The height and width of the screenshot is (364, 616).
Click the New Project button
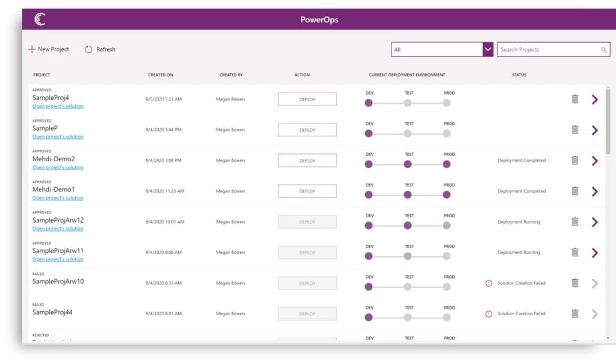click(x=49, y=49)
